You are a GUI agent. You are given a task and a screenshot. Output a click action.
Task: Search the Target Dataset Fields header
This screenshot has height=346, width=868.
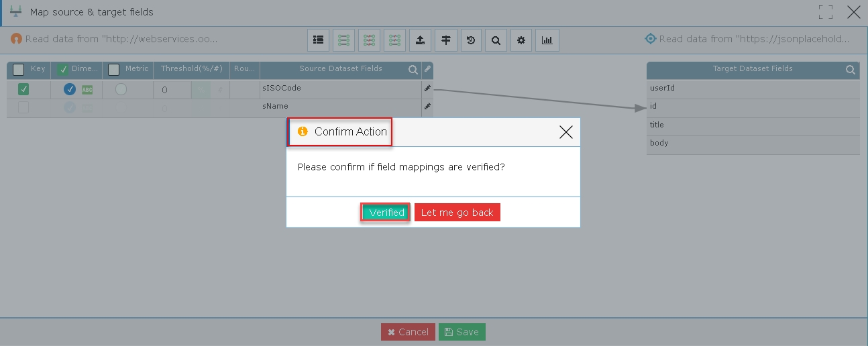click(851, 70)
